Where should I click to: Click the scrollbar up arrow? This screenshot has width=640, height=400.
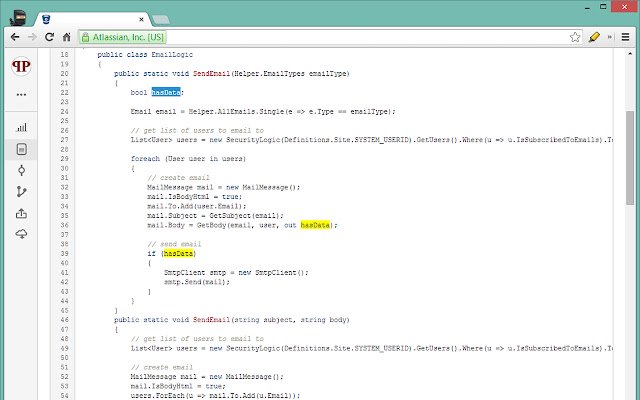coord(630,54)
